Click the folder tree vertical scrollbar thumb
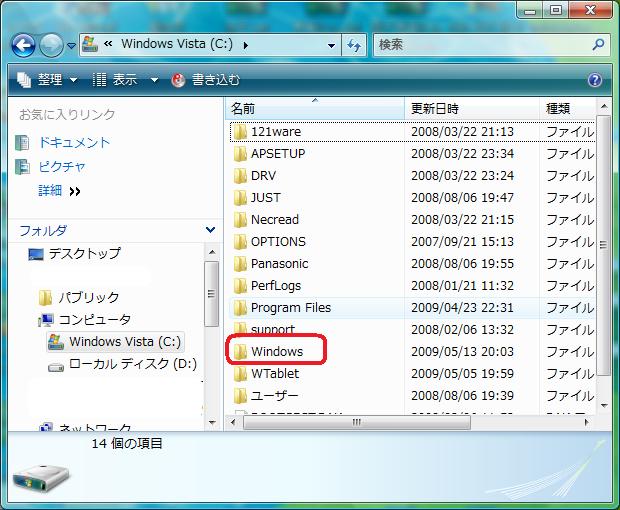Image resolution: width=620 pixels, height=510 pixels. coord(212,294)
